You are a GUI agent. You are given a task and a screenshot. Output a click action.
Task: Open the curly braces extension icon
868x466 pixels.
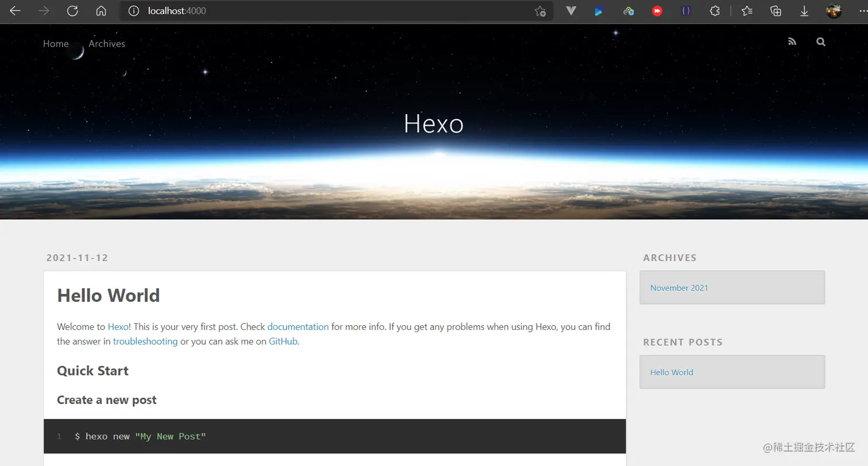pyautogui.click(x=686, y=11)
